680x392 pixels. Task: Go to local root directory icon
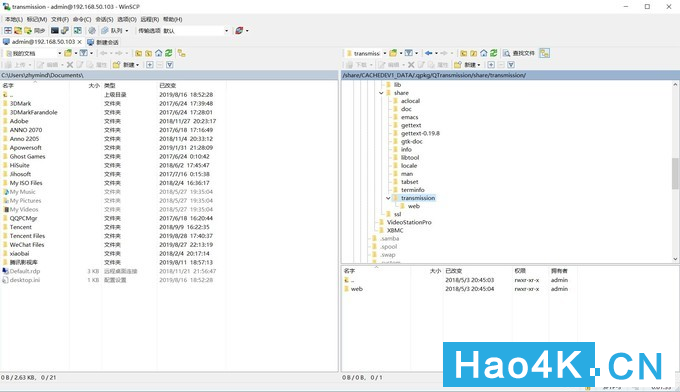[148, 53]
